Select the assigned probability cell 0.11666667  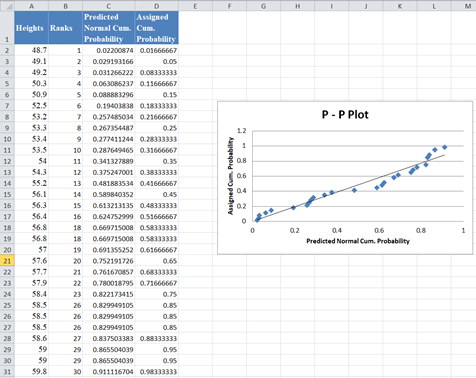(x=157, y=84)
